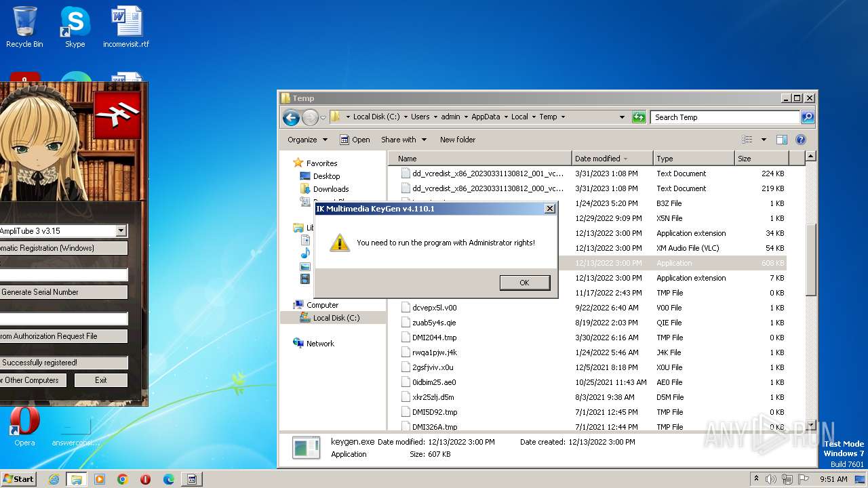Viewport: 868px width, 488px height.
Task: Expand breadcrumb arrow after Local Disk (C:)
Action: pos(406,117)
